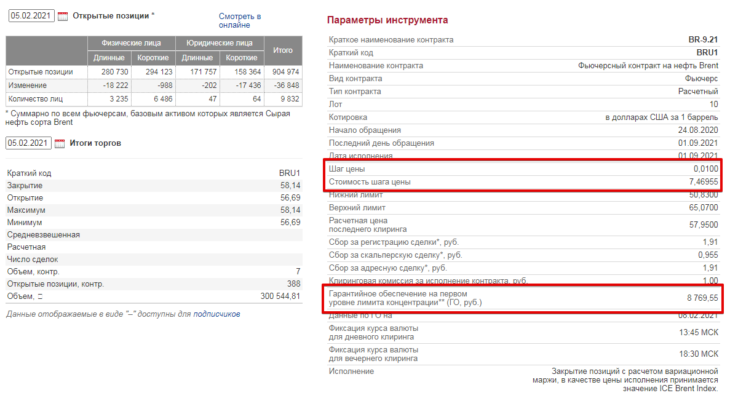Click price step value 0,0100

click(706, 169)
